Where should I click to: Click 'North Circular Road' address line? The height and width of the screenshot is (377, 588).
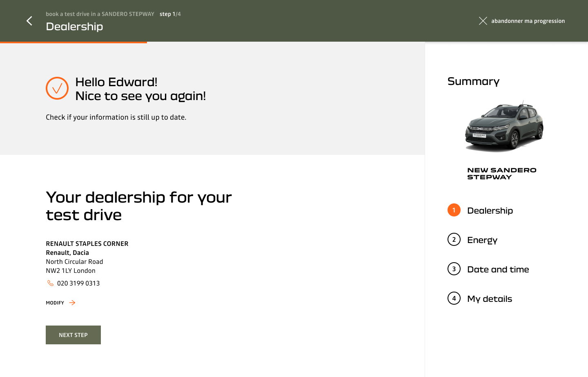74,262
